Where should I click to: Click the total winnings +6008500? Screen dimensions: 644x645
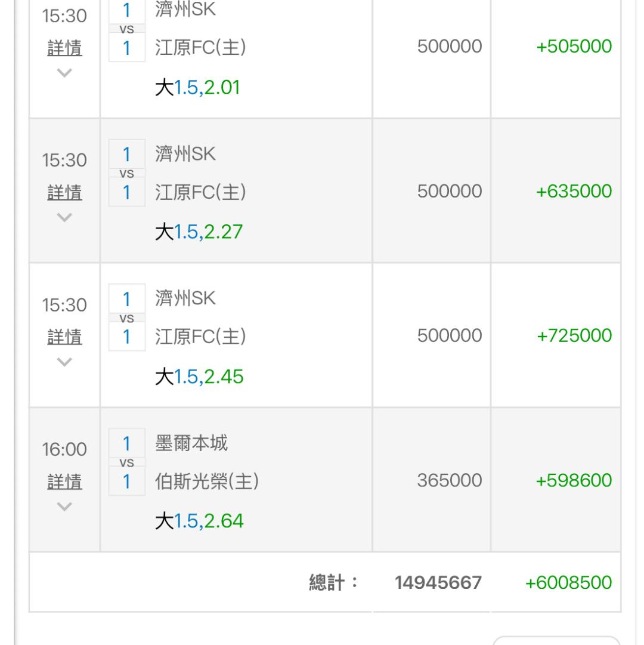(x=568, y=583)
